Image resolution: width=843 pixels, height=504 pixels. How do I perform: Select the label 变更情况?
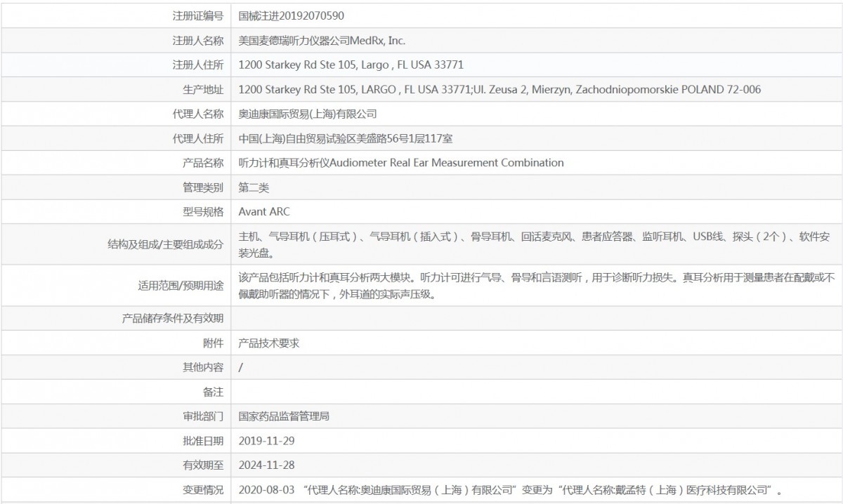pyautogui.click(x=203, y=490)
